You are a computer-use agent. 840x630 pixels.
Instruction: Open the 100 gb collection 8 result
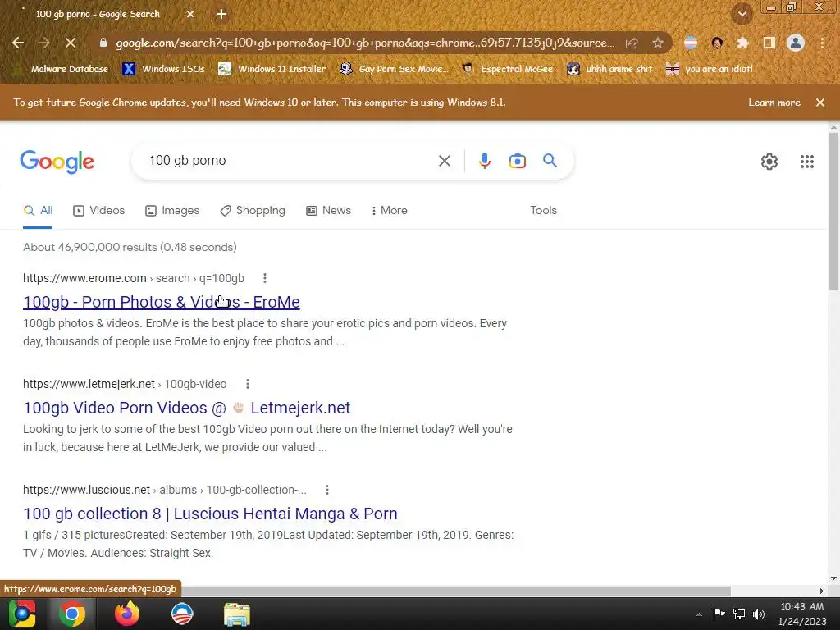(210, 514)
